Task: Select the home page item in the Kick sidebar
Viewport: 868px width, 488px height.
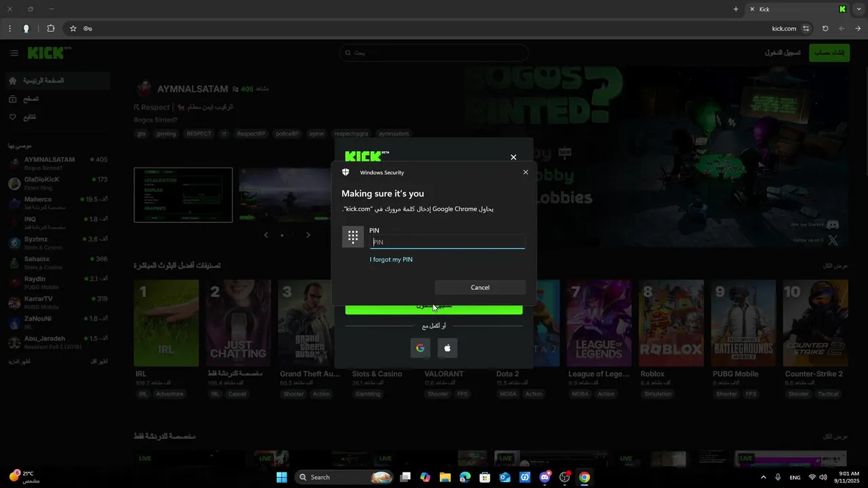Action: [57, 81]
